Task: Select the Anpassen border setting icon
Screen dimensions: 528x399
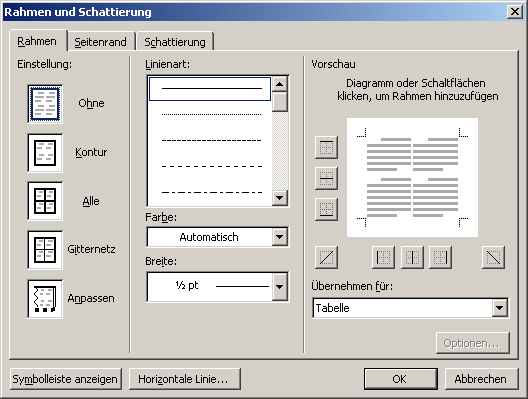Action: (x=45, y=299)
